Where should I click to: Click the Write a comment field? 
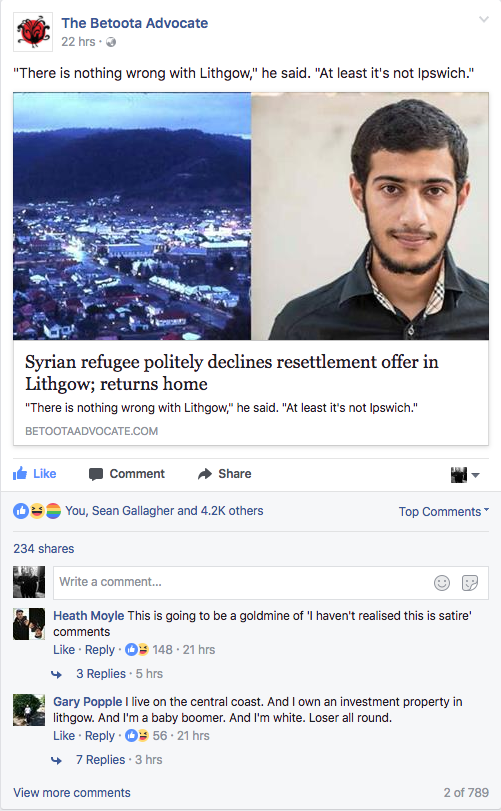(x=271, y=582)
